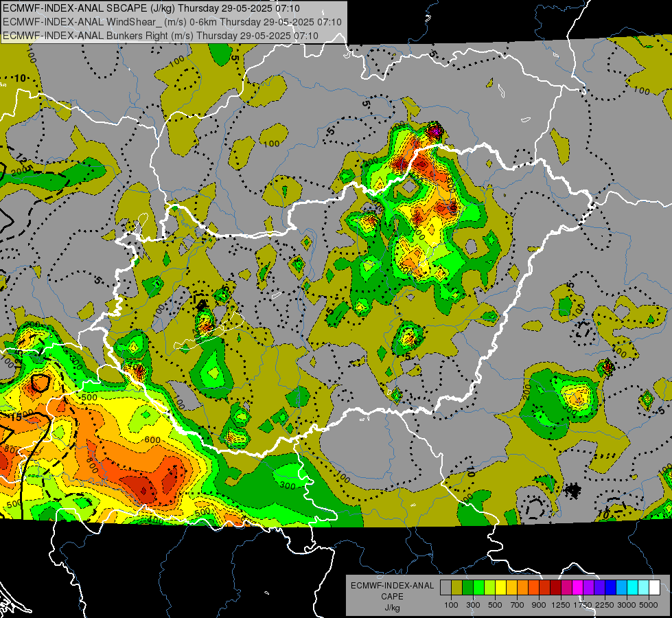Pick the yellow-green legend swatch
672x618 pixels.
coord(490,588)
